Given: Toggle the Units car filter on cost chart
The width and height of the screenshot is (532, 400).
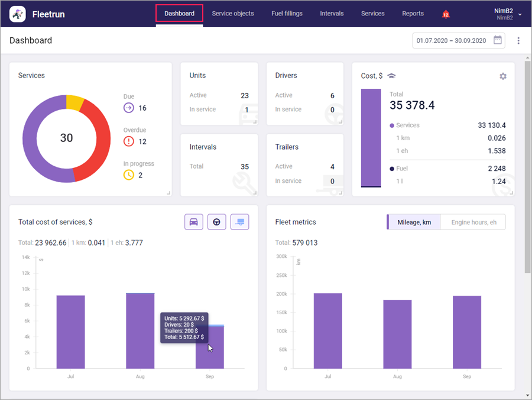Looking at the screenshot, I should (194, 222).
